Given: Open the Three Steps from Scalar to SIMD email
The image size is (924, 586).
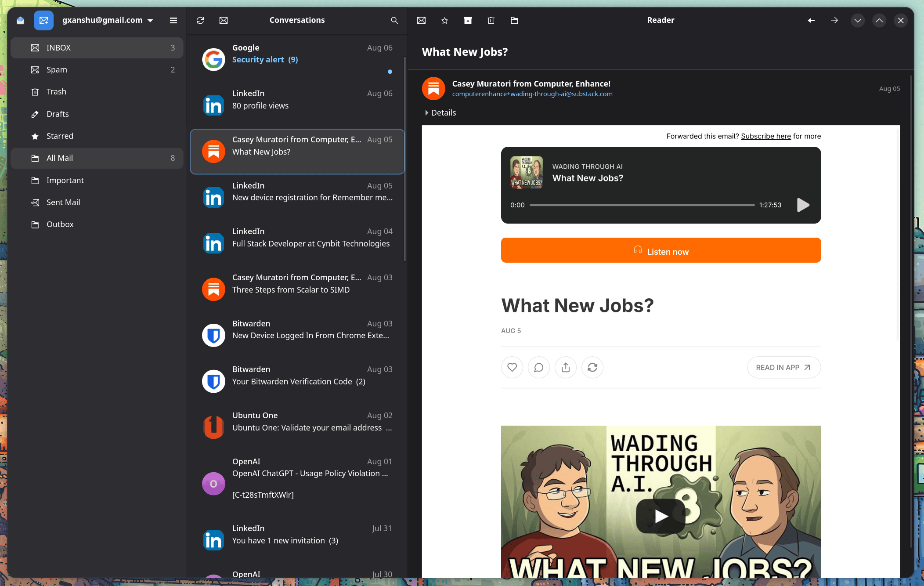Looking at the screenshot, I should coord(297,289).
